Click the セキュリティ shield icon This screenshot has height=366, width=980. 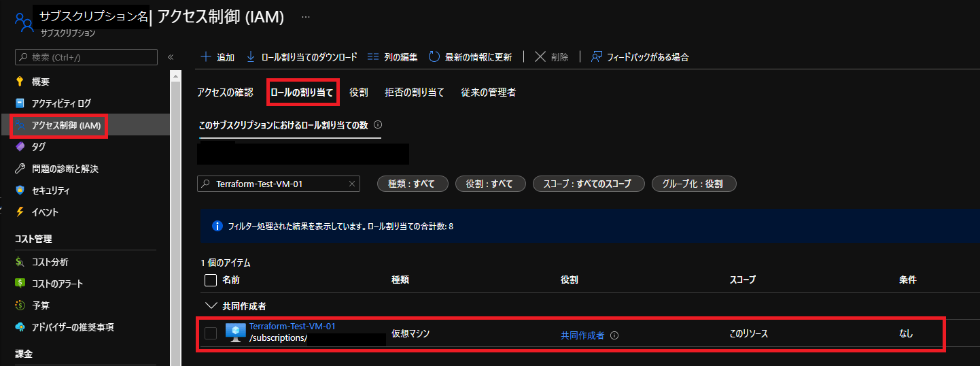[20, 190]
